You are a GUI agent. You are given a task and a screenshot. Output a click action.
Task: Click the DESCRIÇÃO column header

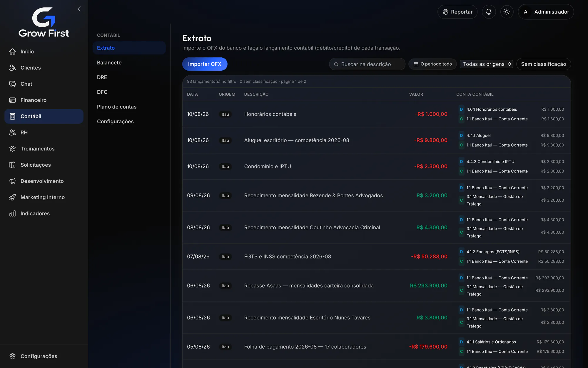coord(256,94)
